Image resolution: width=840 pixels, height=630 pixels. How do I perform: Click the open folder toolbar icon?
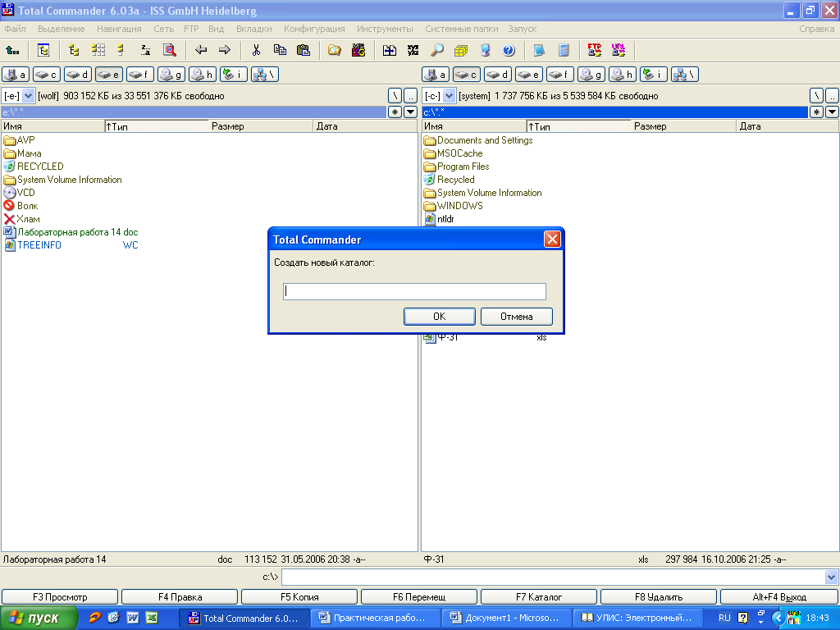pos(335,50)
